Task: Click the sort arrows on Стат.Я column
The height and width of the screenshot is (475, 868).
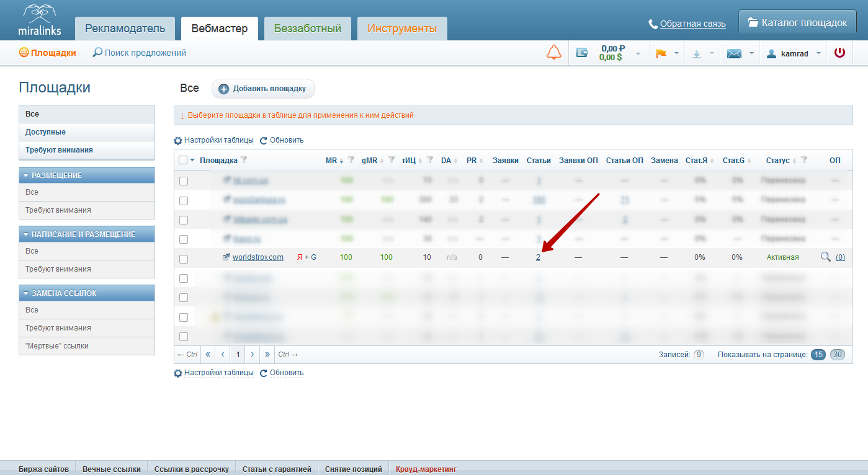Action: click(x=712, y=161)
